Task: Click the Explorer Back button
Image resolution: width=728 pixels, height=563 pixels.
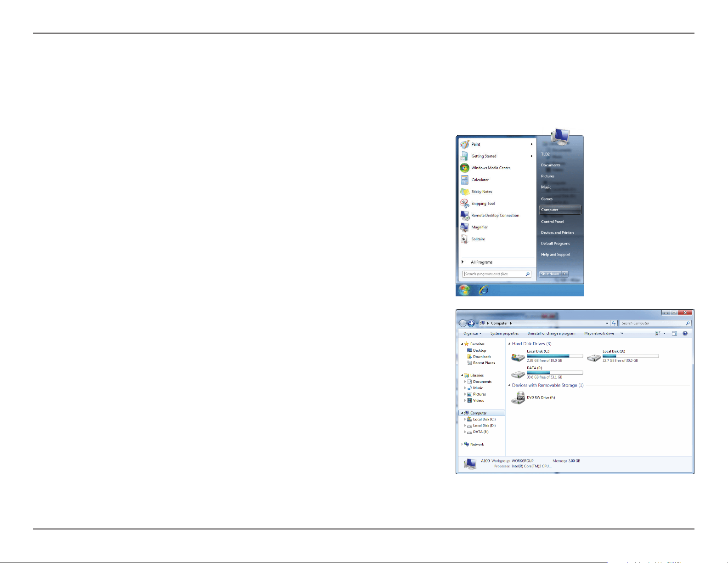Action: pyautogui.click(x=463, y=323)
